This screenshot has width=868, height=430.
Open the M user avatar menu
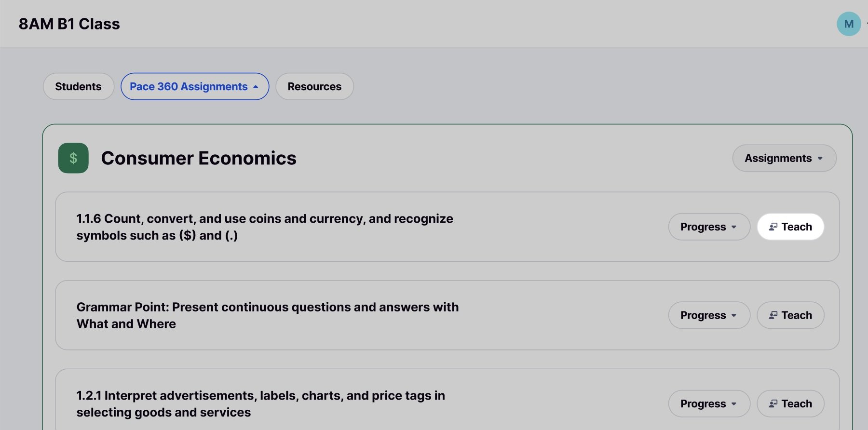click(849, 24)
